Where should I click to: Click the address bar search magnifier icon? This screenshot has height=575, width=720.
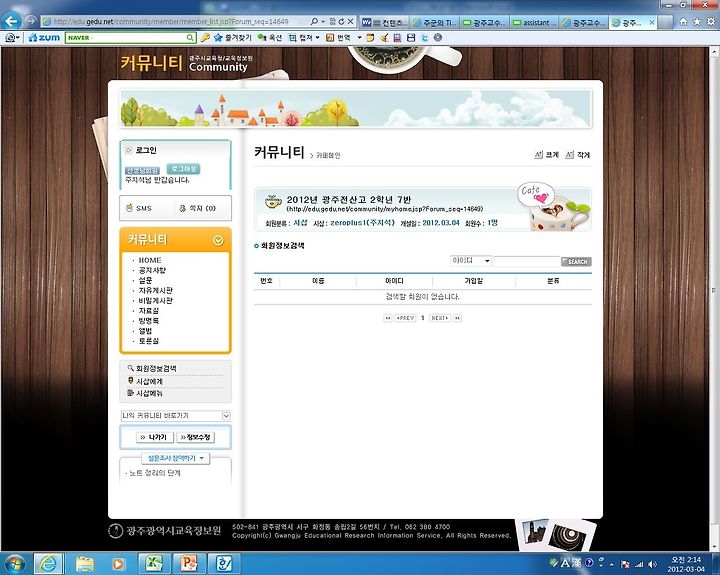314,21
